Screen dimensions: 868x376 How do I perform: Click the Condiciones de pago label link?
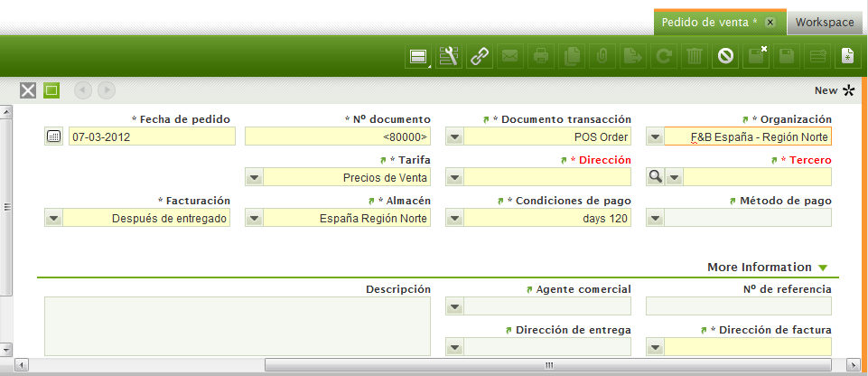click(x=574, y=201)
